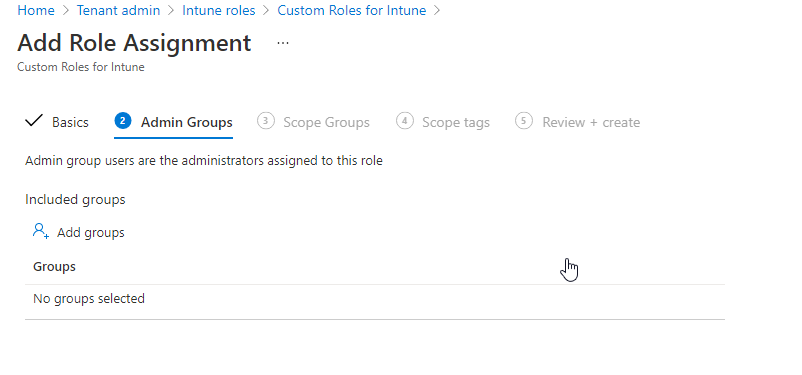Select the step 4 circle icon
Screen dimensions: 802x375
tap(405, 121)
